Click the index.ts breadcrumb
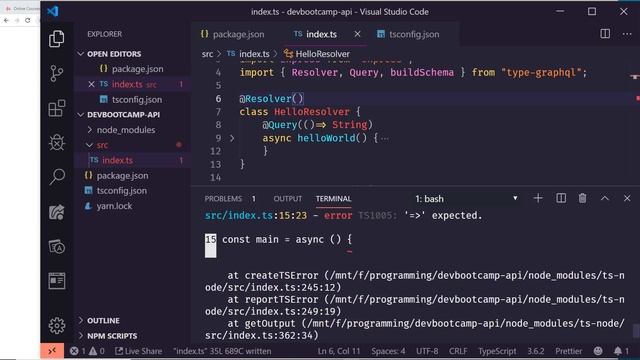 pyautogui.click(x=249, y=54)
